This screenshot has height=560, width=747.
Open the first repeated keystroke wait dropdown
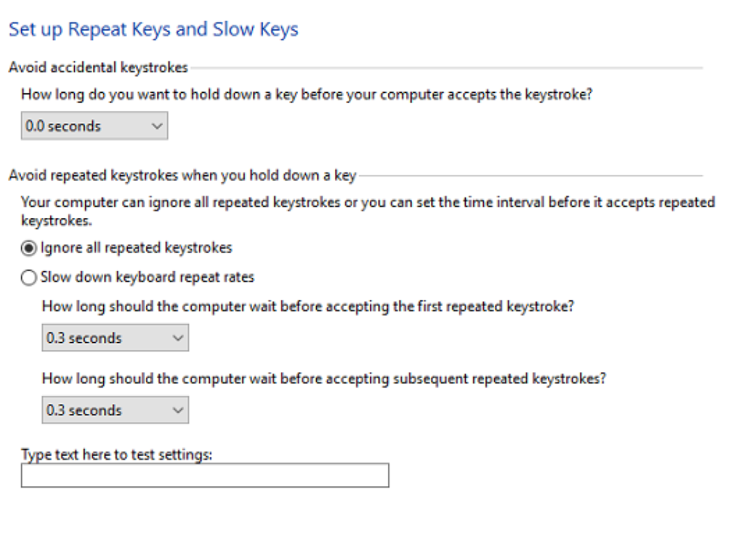(115, 338)
